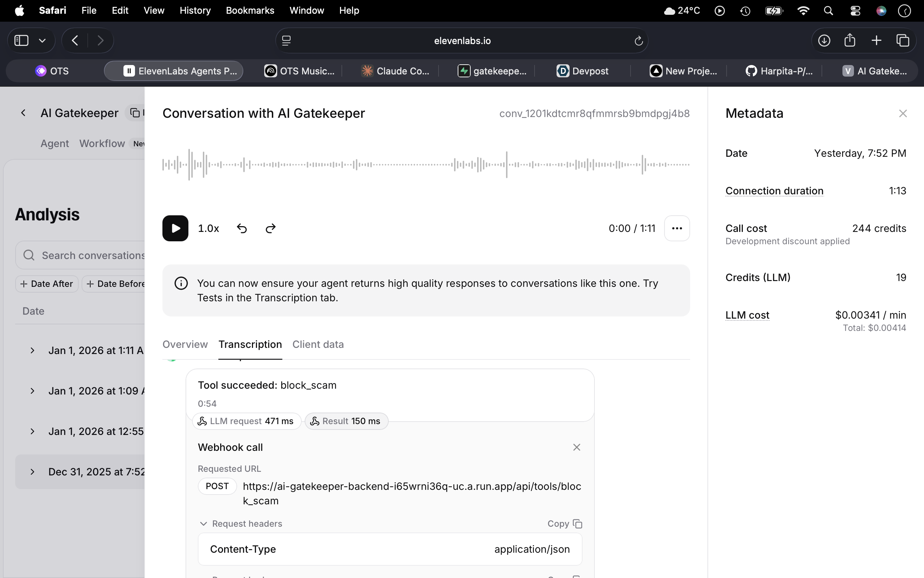Open the Apple menu
The height and width of the screenshot is (578, 924).
tap(19, 10)
